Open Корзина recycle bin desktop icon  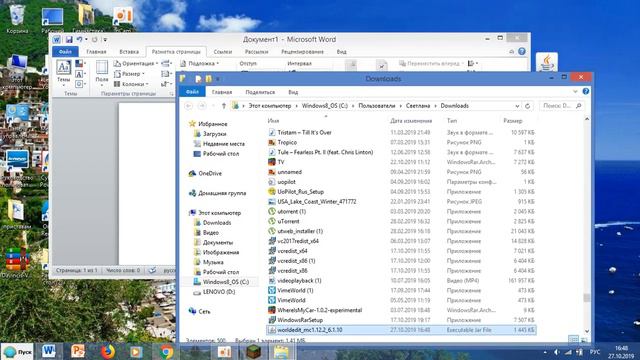tap(17, 18)
